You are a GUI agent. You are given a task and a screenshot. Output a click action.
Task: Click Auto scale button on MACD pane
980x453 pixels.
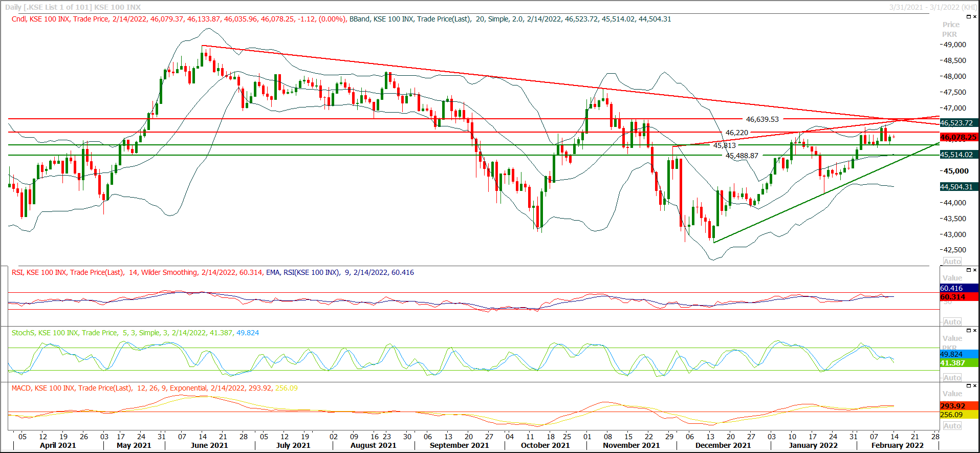[952, 425]
